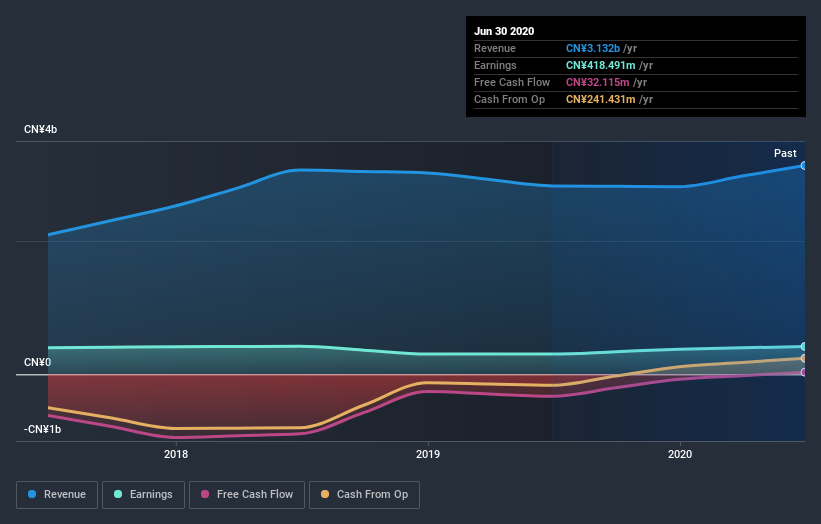
Task: Click the CN¥418.491m earnings value
Action: click(x=601, y=65)
